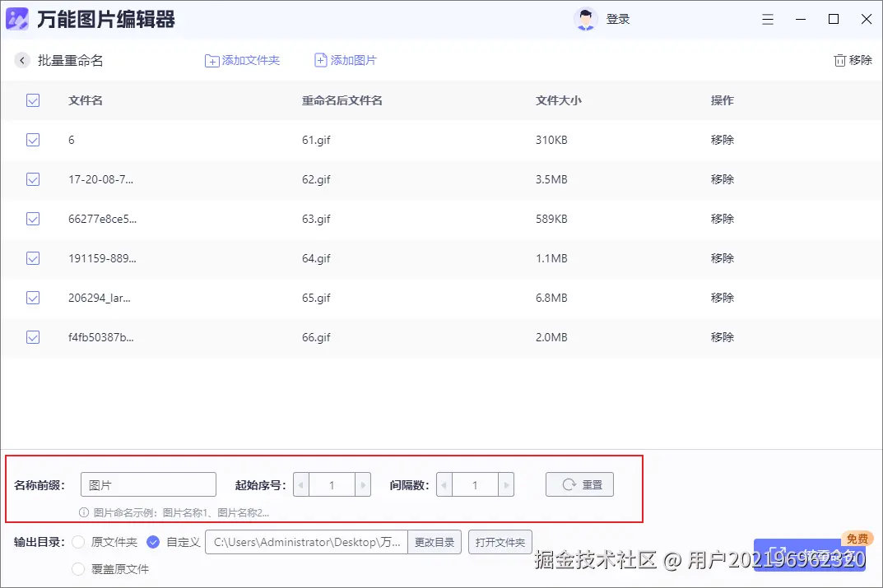Select the 原文件夹 radio option
883x588 pixels.
[x=78, y=542]
